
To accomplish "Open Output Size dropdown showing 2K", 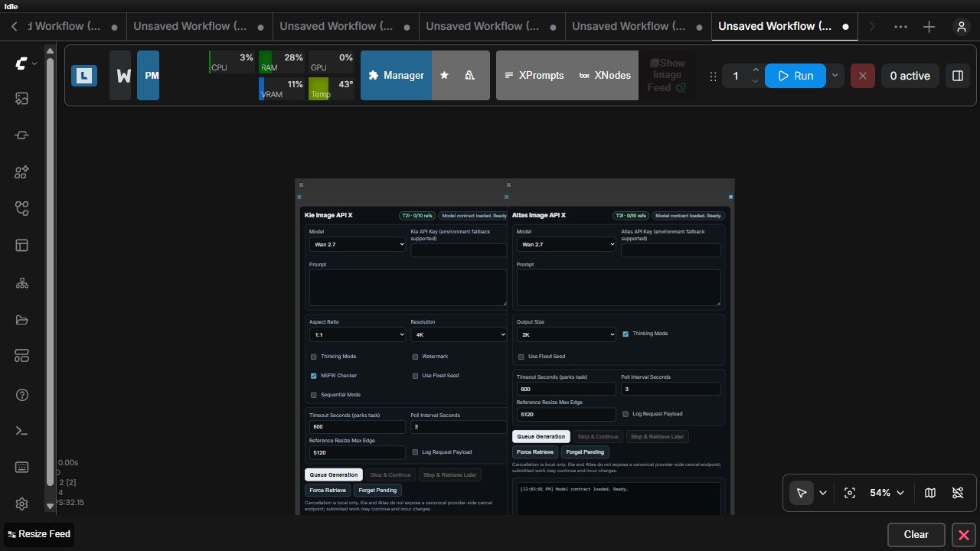I will [566, 335].
